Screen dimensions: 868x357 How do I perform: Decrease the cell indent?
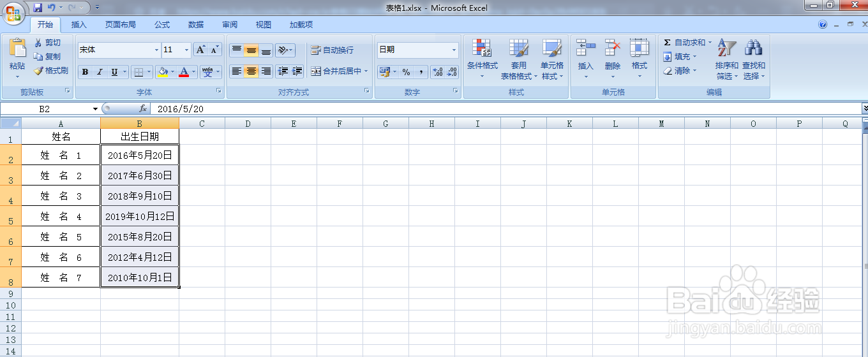point(283,71)
